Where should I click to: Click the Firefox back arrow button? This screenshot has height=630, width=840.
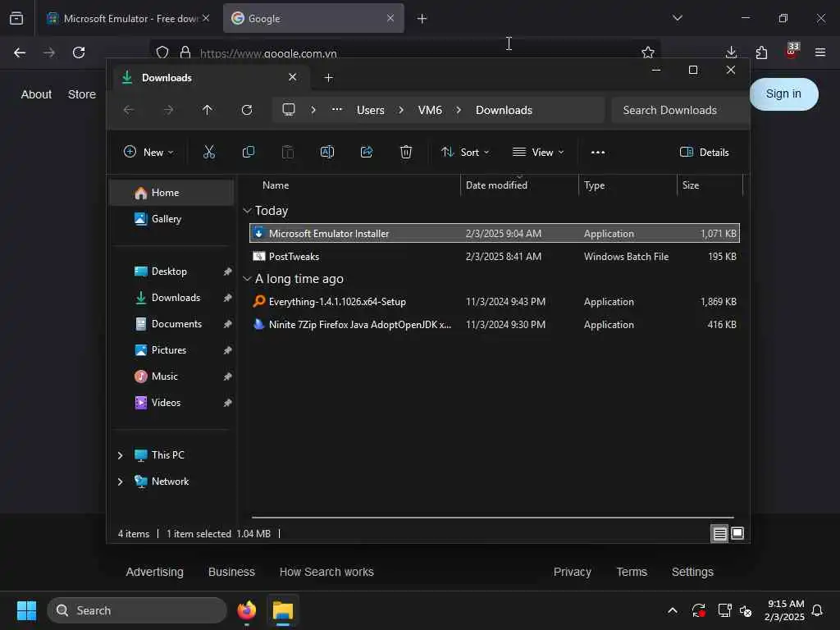(x=20, y=52)
